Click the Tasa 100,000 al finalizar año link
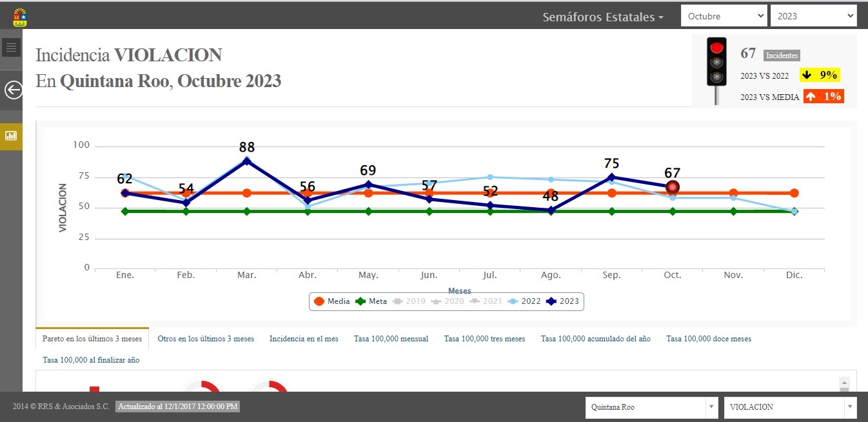Screen dimensions: 868x422 click(x=91, y=360)
